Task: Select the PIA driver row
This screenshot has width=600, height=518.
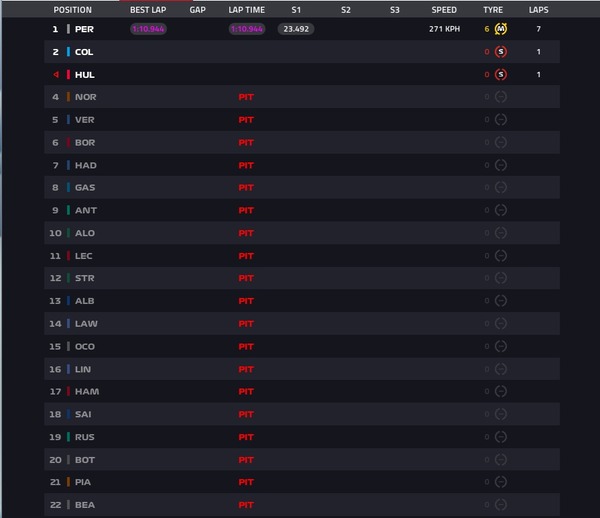Action: pyautogui.click(x=302, y=482)
